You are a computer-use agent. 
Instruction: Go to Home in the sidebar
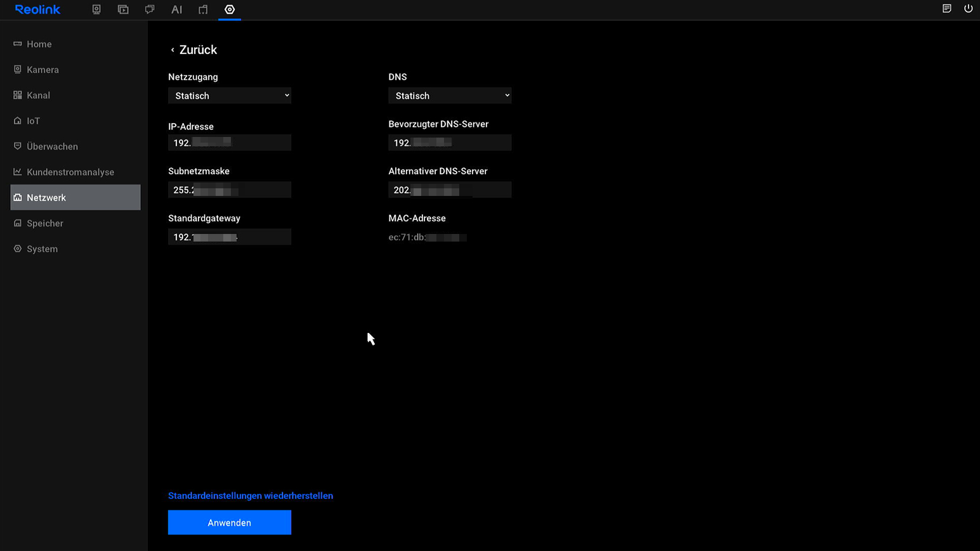75,44
